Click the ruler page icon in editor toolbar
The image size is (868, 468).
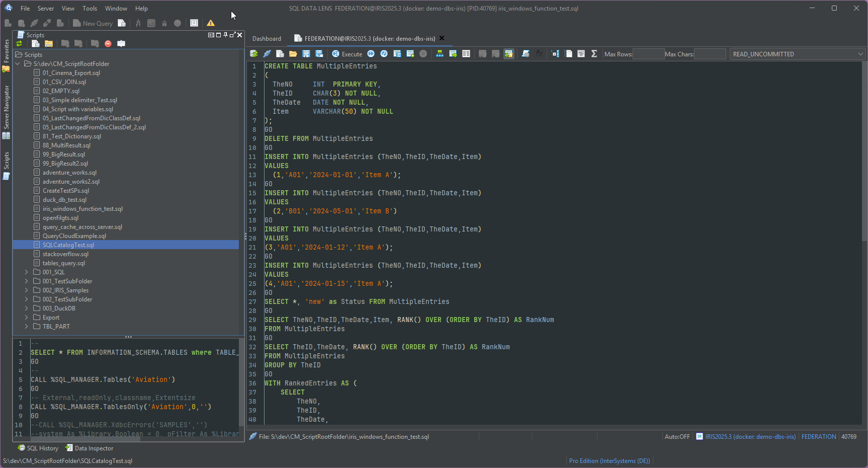568,54
